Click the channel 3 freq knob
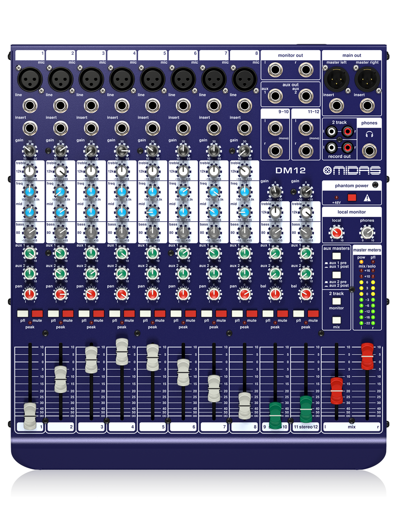399x532 pixels. 91,192
